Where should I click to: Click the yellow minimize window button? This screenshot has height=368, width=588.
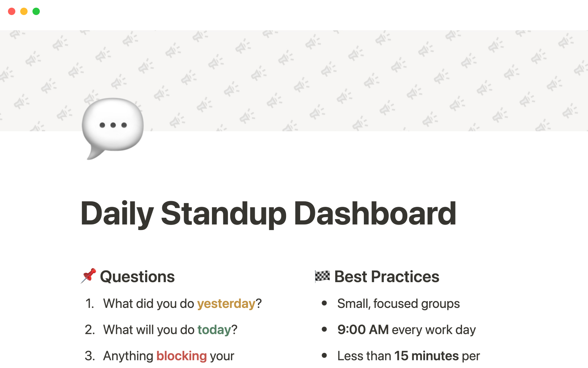(24, 11)
